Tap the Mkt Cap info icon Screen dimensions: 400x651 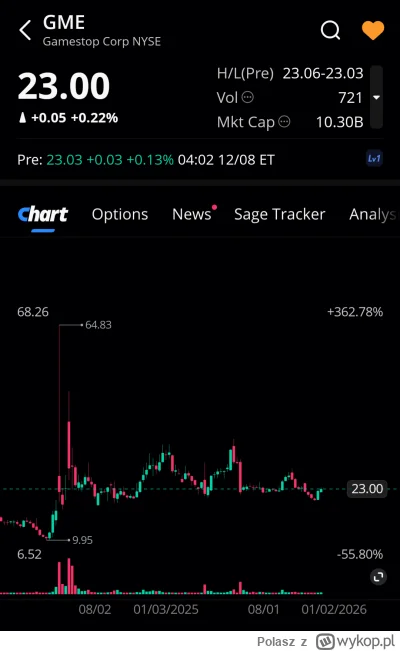(284, 122)
